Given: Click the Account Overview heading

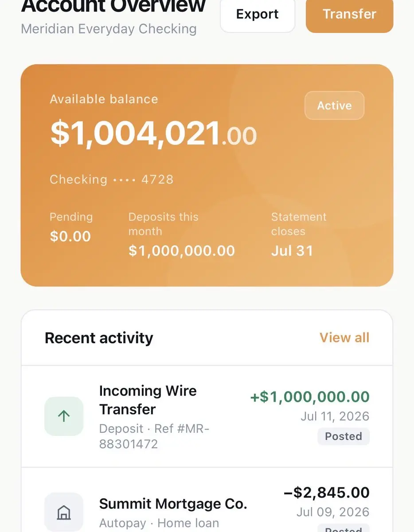Looking at the screenshot, I should [x=113, y=6].
